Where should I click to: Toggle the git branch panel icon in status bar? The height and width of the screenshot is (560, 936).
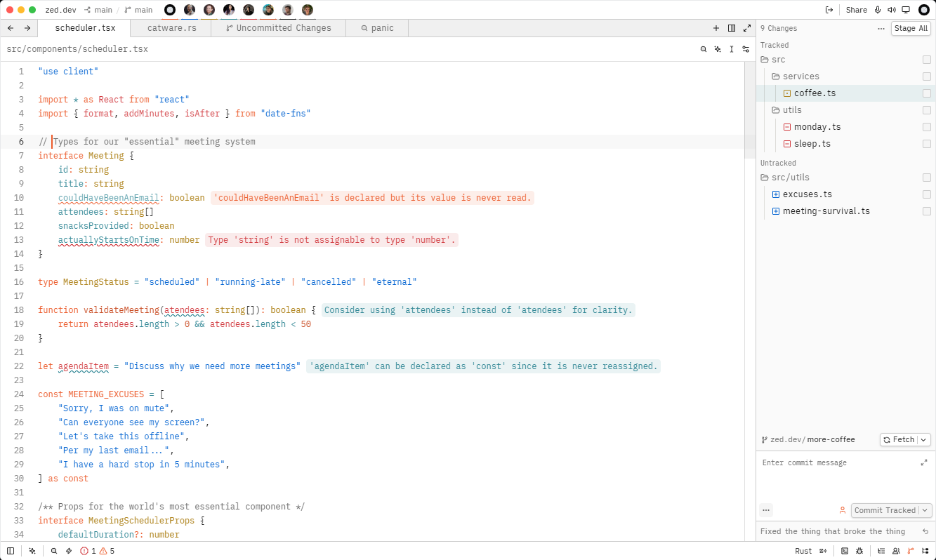coord(911,551)
